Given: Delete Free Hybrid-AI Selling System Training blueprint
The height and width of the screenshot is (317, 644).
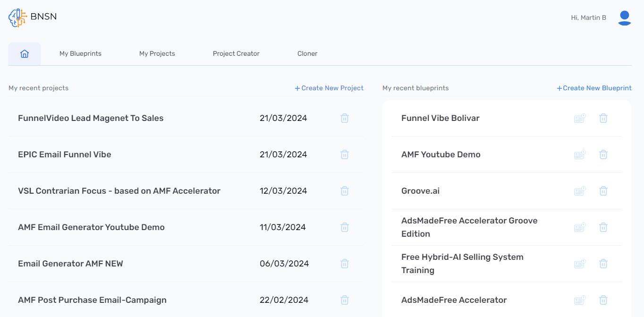Looking at the screenshot, I should pos(603,264).
